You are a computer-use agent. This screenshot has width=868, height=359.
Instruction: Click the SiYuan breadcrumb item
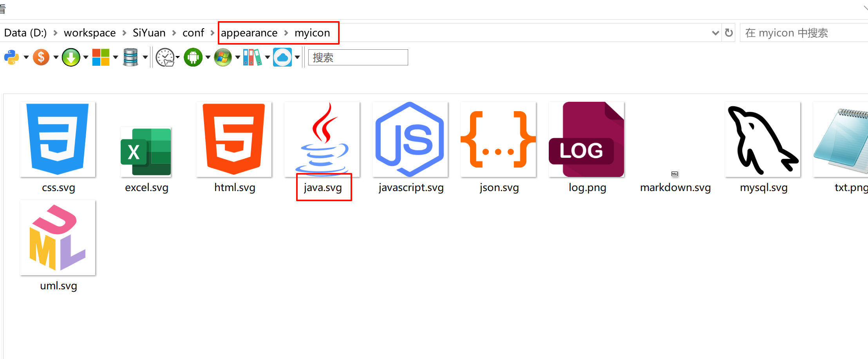click(148, 33)
